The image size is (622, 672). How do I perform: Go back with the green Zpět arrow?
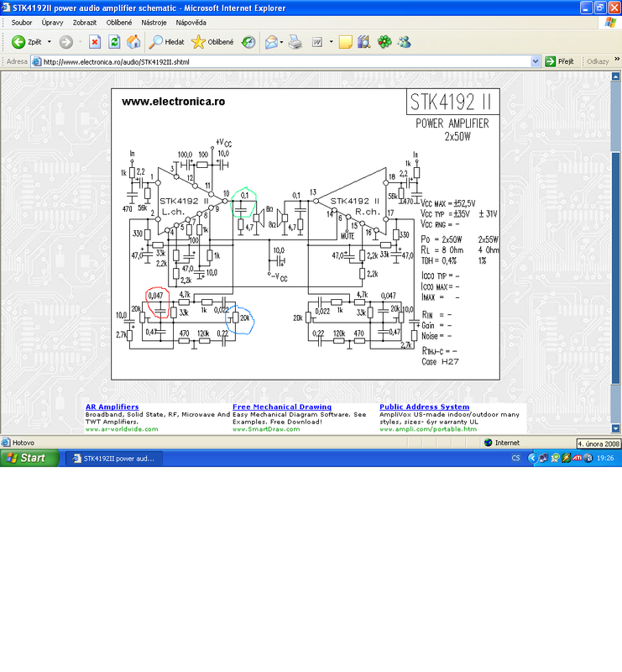pos(26,42)
